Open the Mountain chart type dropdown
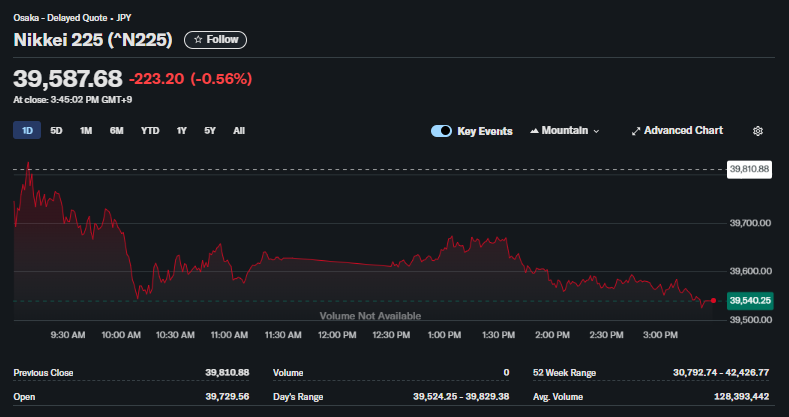 click(565, 131)
